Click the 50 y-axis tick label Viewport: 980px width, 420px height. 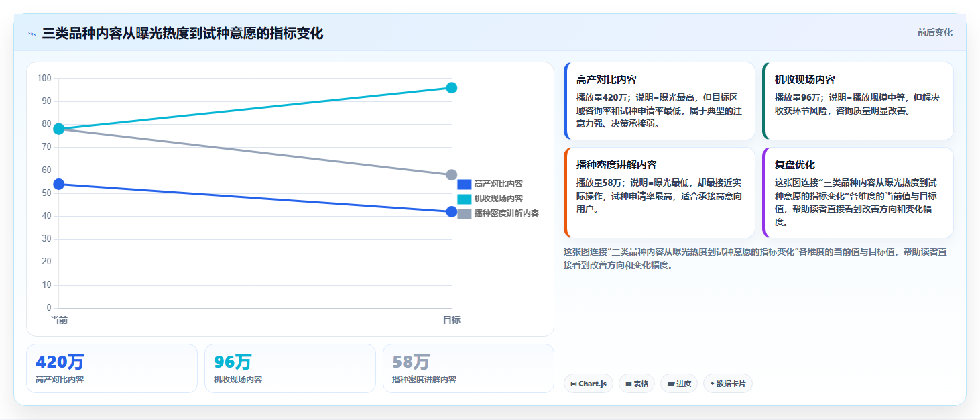click(x=46, y=193)
